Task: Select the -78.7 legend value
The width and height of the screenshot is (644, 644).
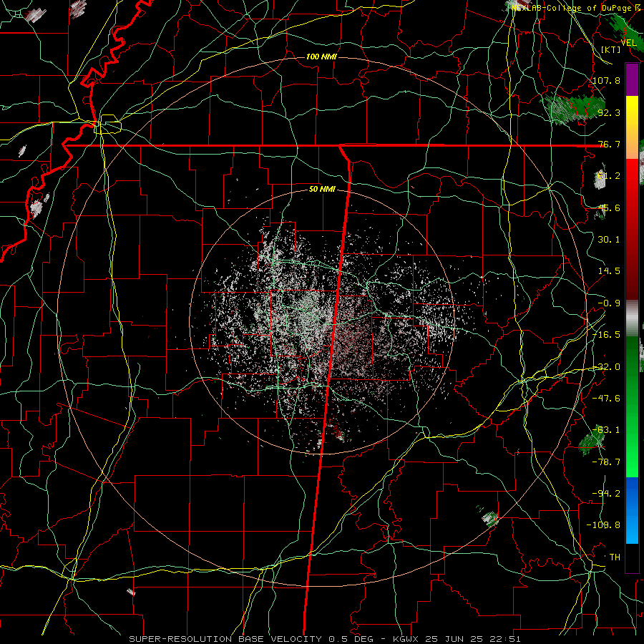Action: (x=607, y=462)
